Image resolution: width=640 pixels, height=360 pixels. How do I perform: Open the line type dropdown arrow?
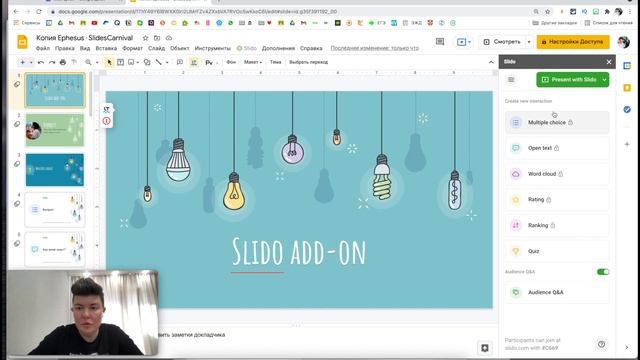pyautogui.click(x=167, y=62)
